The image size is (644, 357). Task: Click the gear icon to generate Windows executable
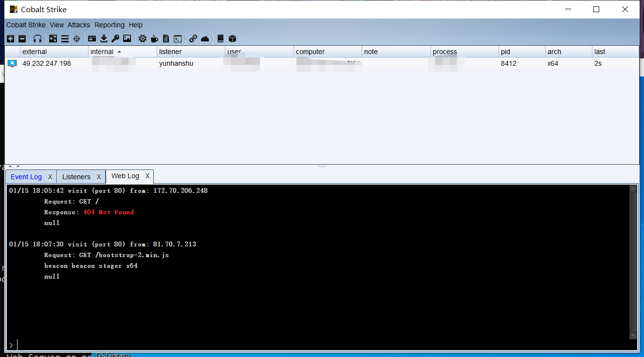pos(143,38)
